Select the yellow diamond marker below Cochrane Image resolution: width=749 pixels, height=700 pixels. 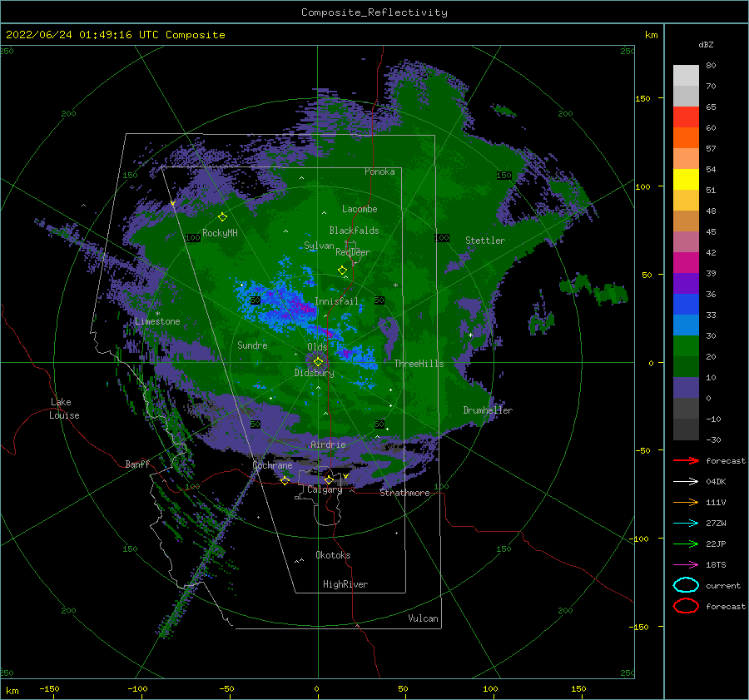(x=285, y=480)
